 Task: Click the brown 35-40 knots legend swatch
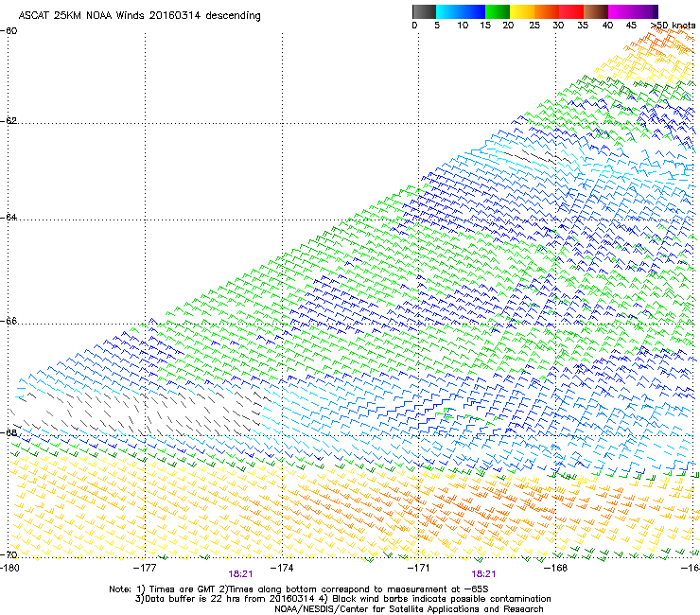pos(596,11)
